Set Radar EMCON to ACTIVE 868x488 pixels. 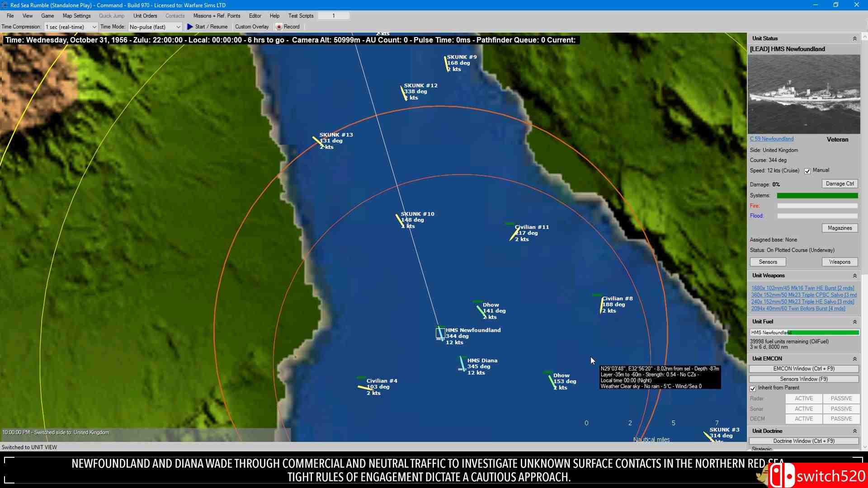coord(803,399)
